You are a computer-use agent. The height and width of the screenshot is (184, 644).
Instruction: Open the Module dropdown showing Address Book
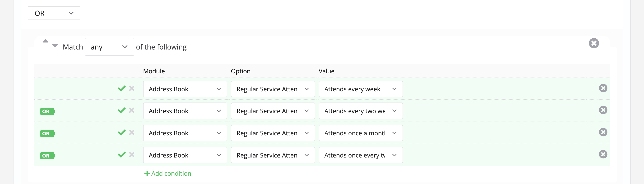[185, 89]
